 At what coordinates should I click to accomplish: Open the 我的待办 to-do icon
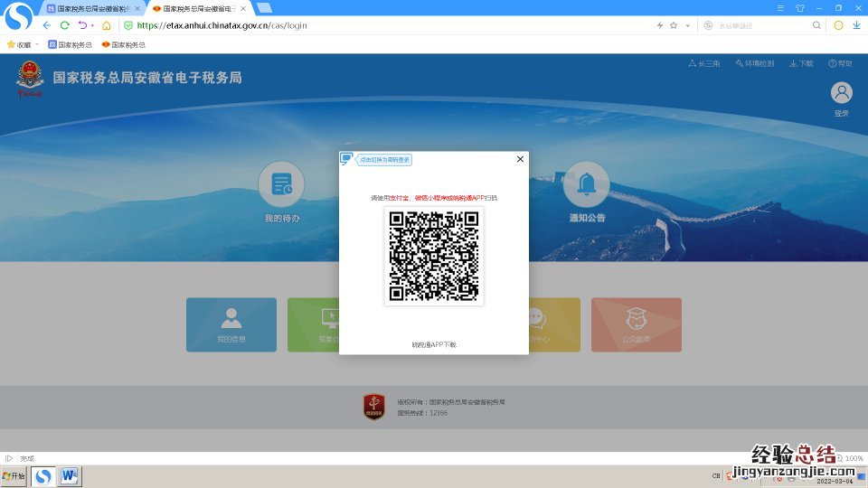tap(281, 184)
